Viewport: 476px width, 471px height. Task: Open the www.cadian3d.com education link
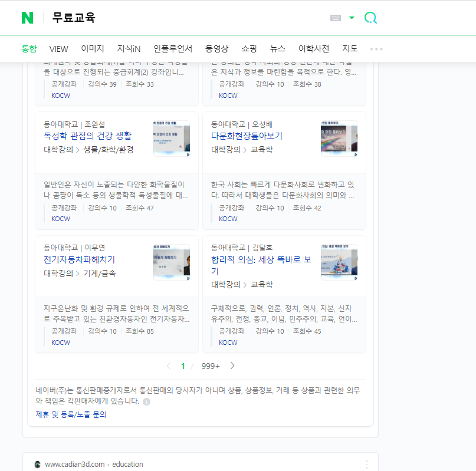pos(94,465)
